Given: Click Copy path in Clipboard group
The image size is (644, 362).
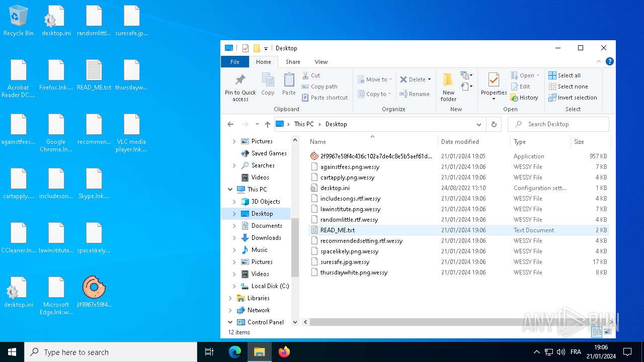Looking at the screenshot, I should tap(319, 86).
